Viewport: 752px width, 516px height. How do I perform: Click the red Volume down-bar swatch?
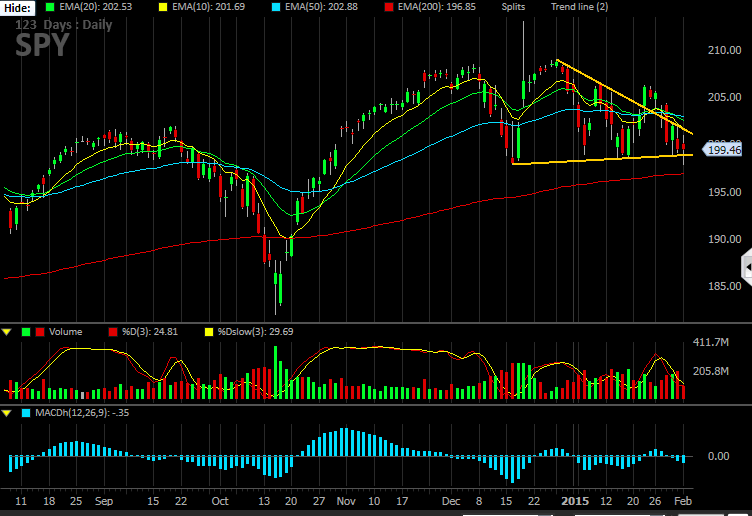click(x=40, y=332)
